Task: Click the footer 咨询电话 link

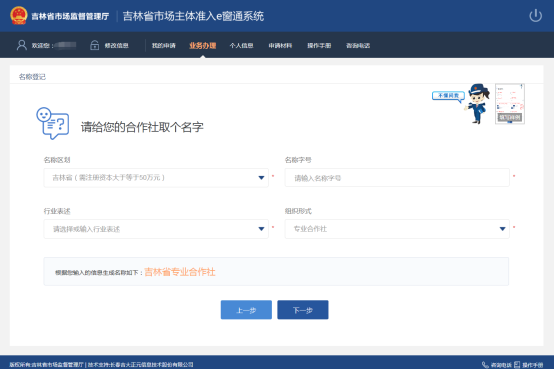Action: pos(501,365)
